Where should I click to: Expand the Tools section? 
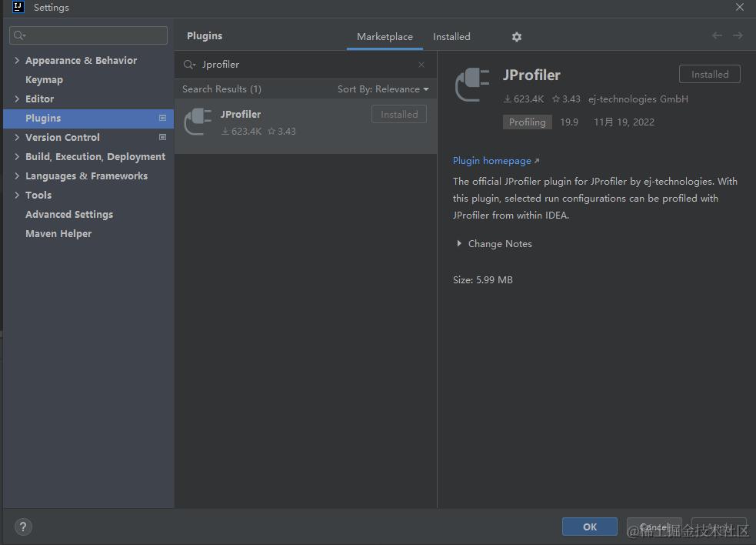17,195
